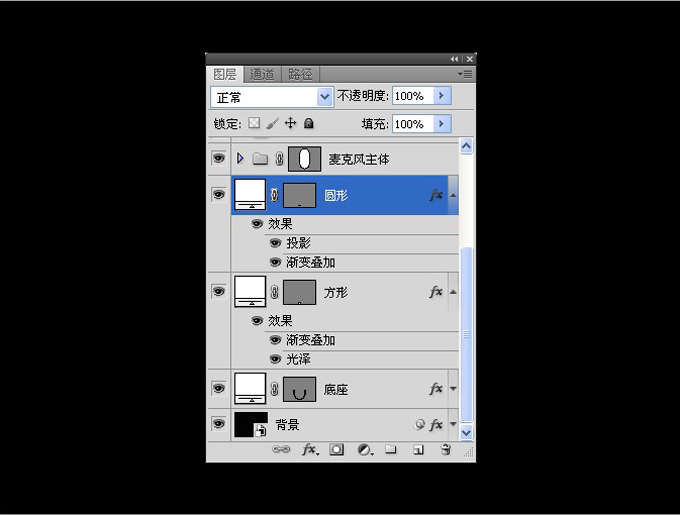Screen dimensions: 680x515
Task: Select group named 麦克风主体
Action: pyautogui.click(x=359, y=160)
